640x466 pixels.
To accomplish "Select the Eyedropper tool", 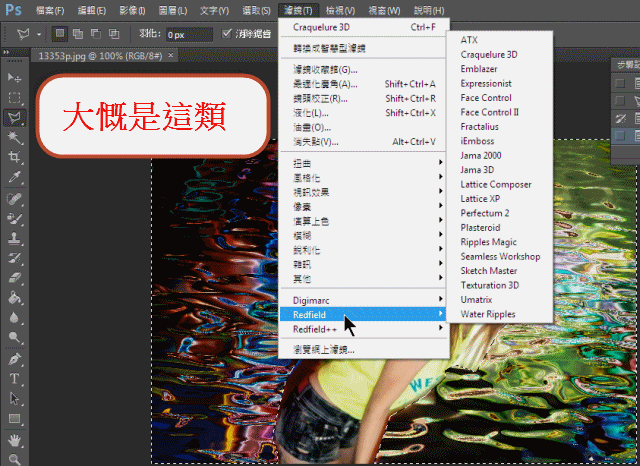I will pyautogui.click(x=15, y=177).
